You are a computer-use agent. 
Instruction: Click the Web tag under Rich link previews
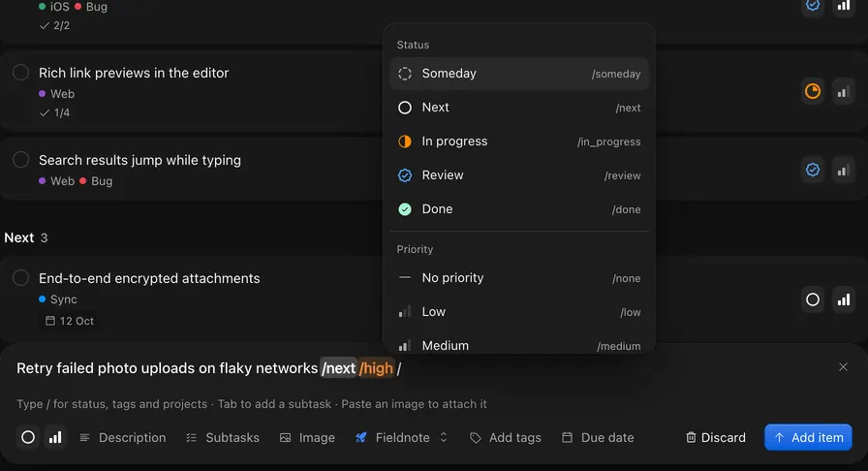point(57,94)
